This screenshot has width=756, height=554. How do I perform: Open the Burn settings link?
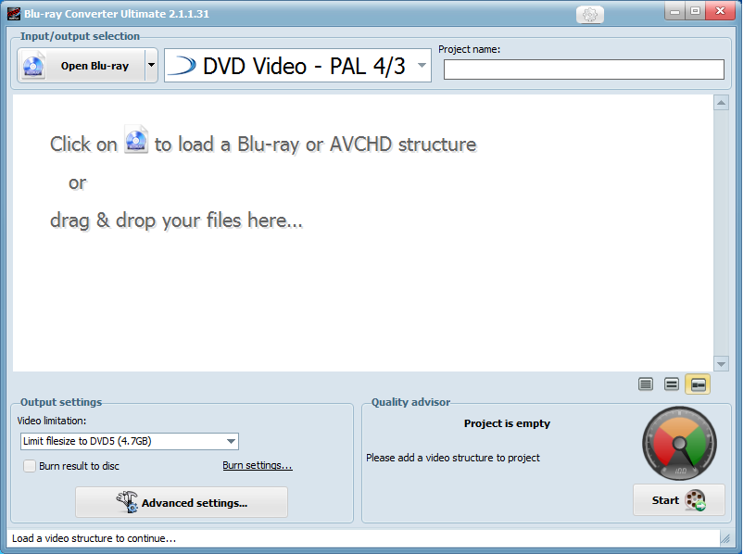click(x=257, y=465)
